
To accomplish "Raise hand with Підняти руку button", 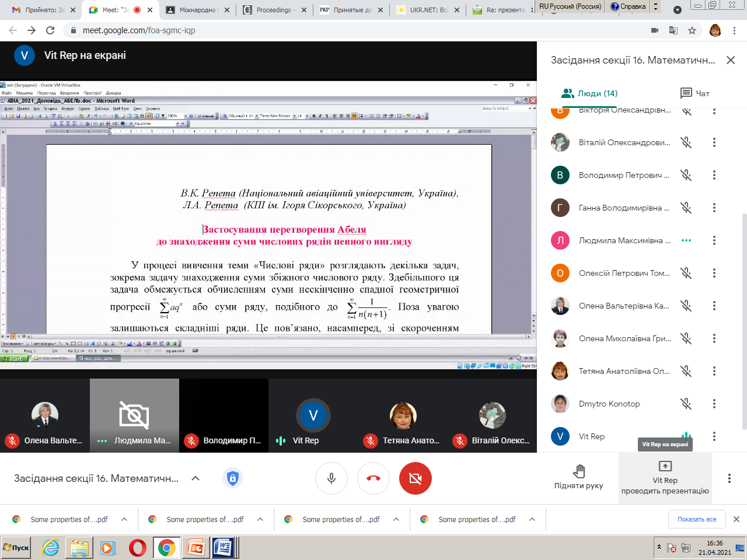I will coord(578,477).
